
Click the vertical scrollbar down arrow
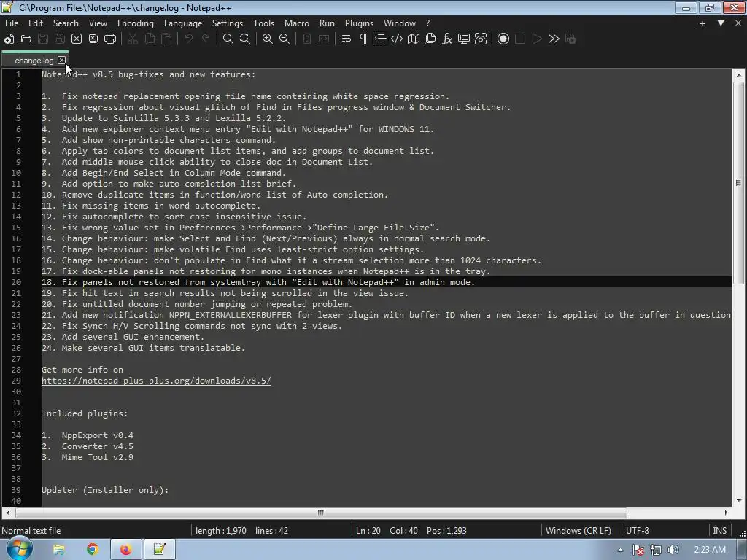[738, 500]
